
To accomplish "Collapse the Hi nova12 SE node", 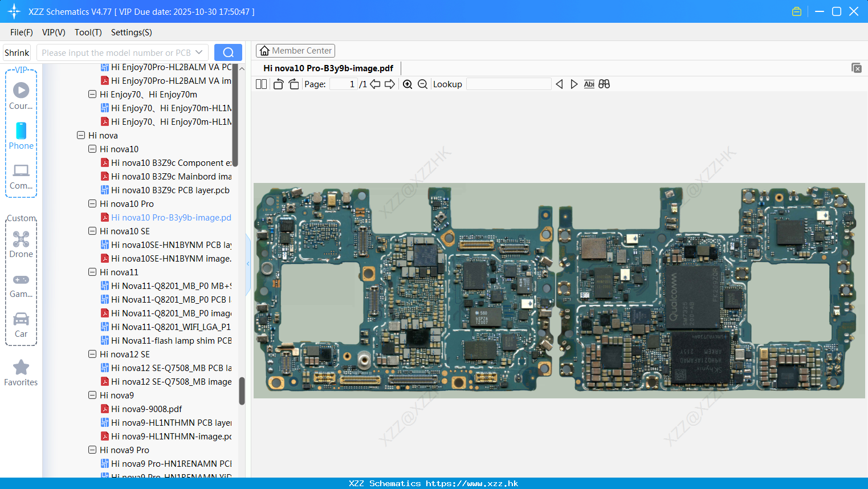I will coord(92,354).
